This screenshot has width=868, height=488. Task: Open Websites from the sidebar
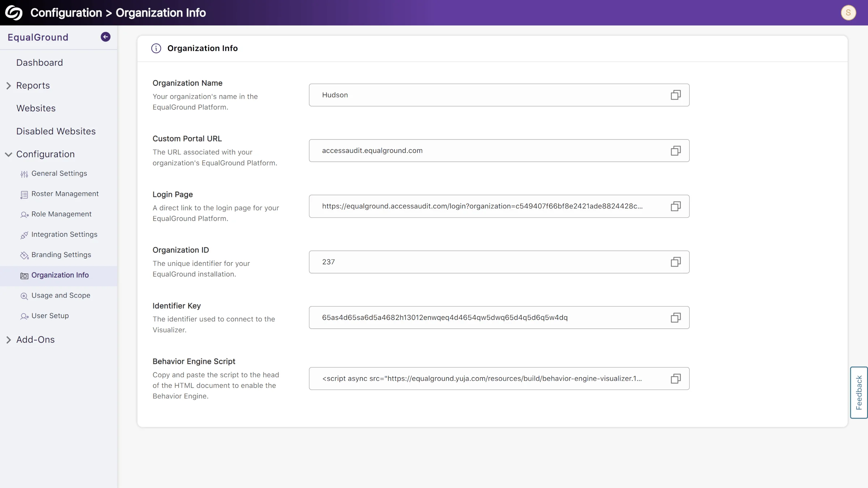pyautogui.click(x=36, y=108)
